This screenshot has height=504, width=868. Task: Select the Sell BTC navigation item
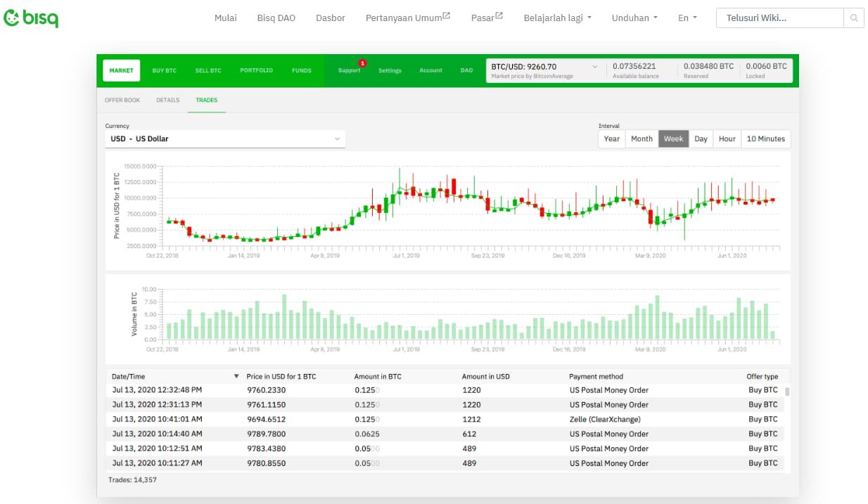tap(208, 70)
